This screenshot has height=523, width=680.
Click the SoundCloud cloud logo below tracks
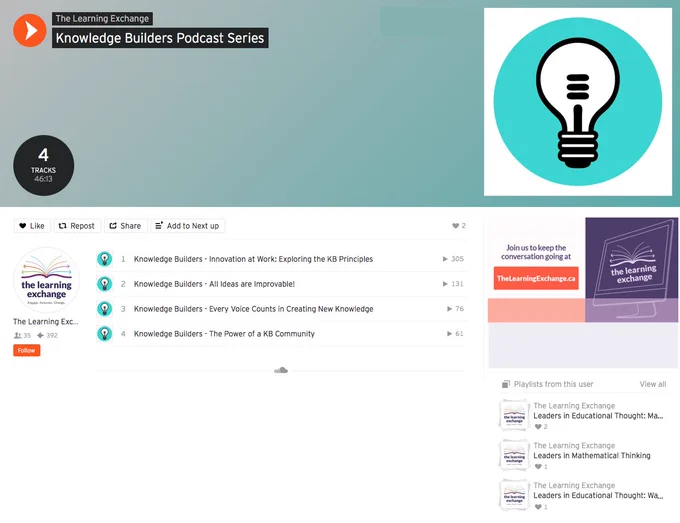tap(281, 370)
